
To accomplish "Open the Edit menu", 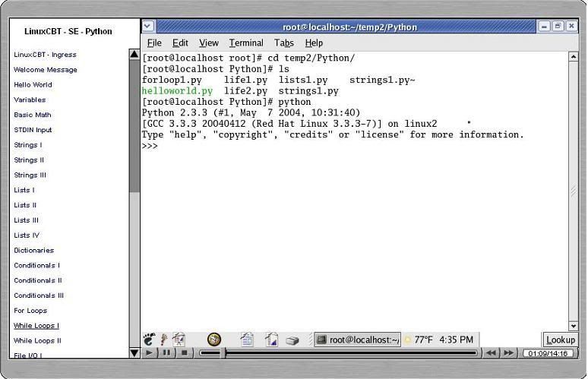I will coord(180,43).
